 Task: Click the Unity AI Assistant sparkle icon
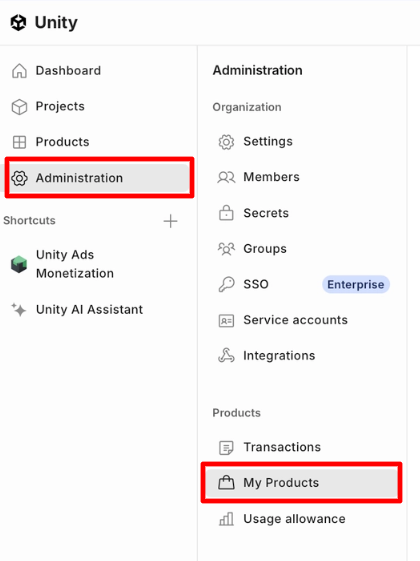click(19, 309)
